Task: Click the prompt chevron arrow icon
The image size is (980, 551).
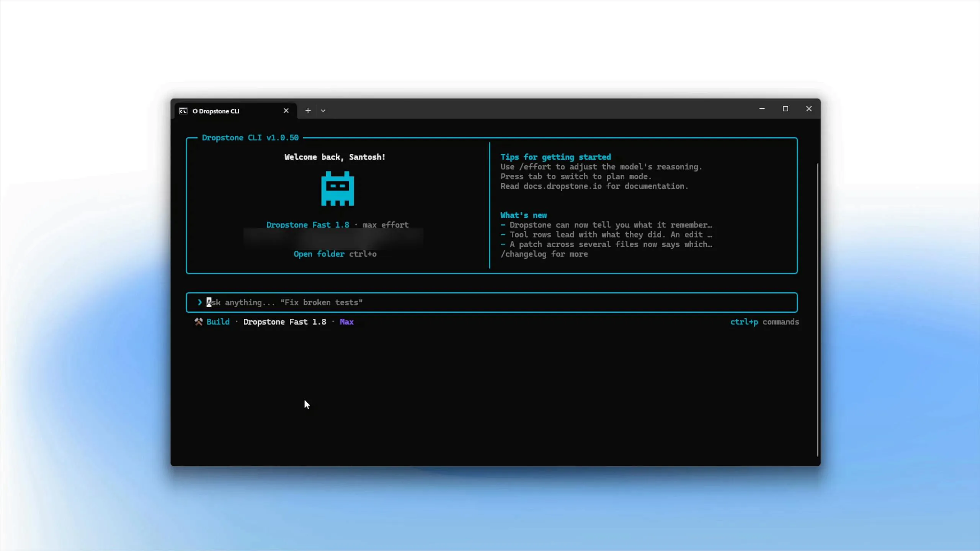Action: pos(199,302)
